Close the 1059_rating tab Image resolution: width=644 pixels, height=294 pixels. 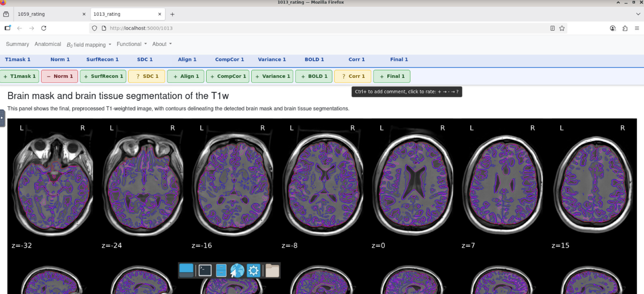[84, 14]
